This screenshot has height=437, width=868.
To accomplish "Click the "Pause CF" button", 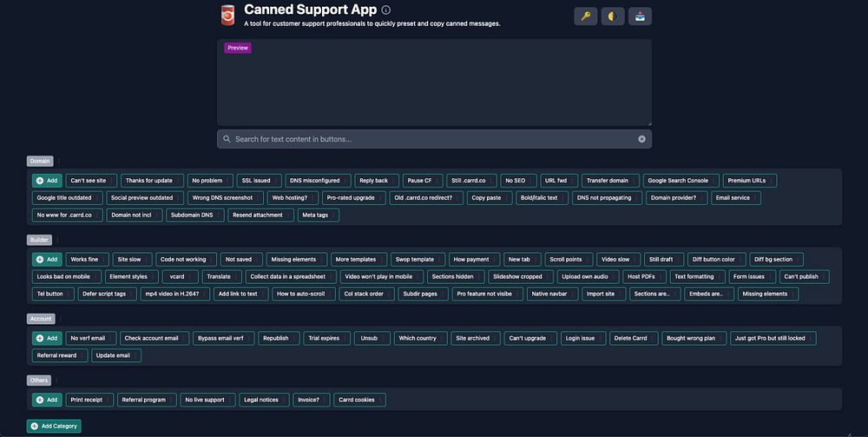I will (423, 181).
